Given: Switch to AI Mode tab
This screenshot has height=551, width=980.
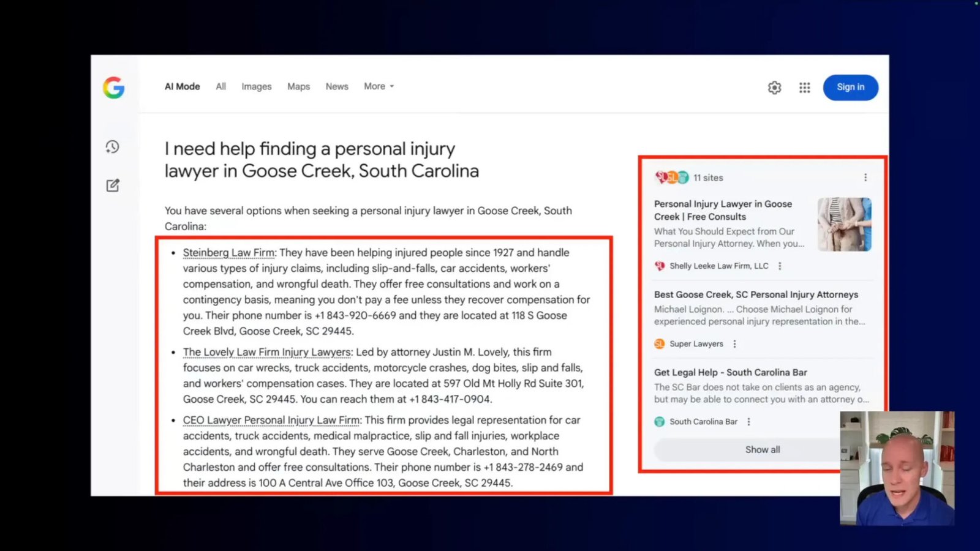Looking at the screenshot, I should (182, 86).
